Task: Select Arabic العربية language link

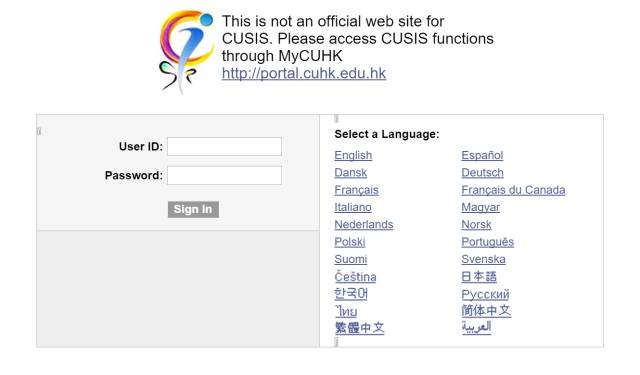Action: click(x=476, y=327)
